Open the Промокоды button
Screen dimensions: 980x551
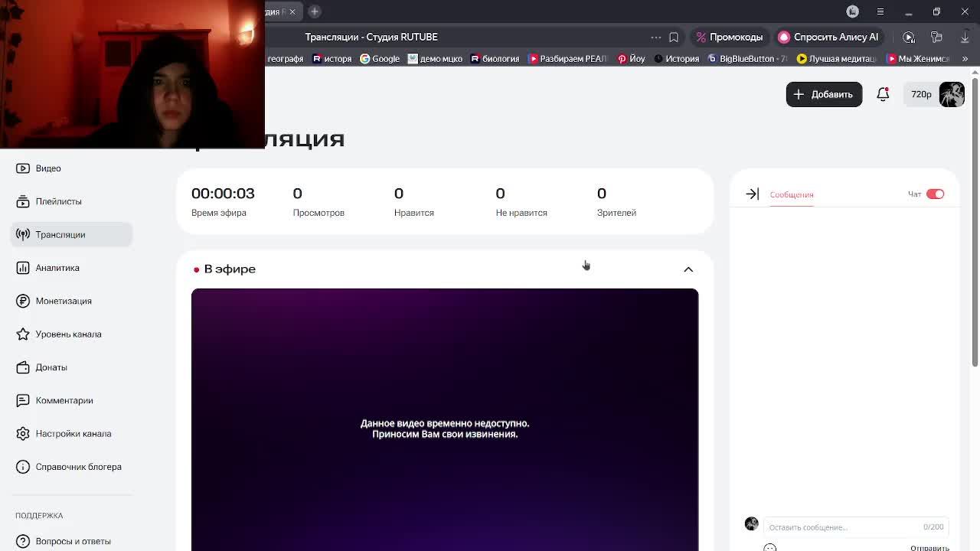point(729,37)
